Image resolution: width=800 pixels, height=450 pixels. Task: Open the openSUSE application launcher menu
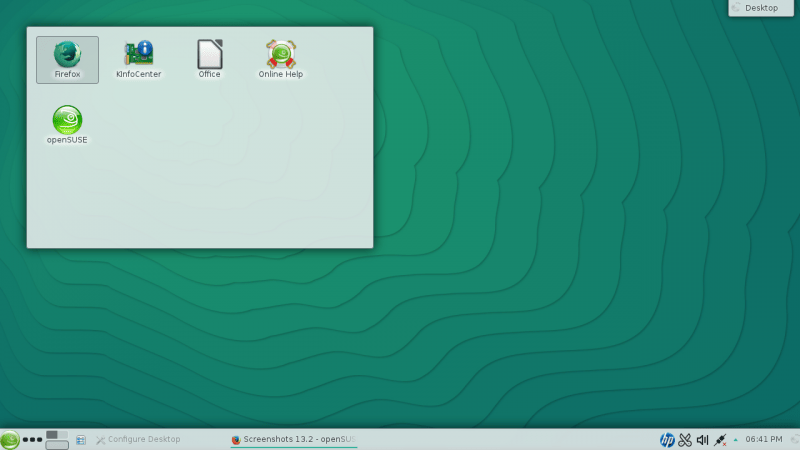tap(10, 439)
